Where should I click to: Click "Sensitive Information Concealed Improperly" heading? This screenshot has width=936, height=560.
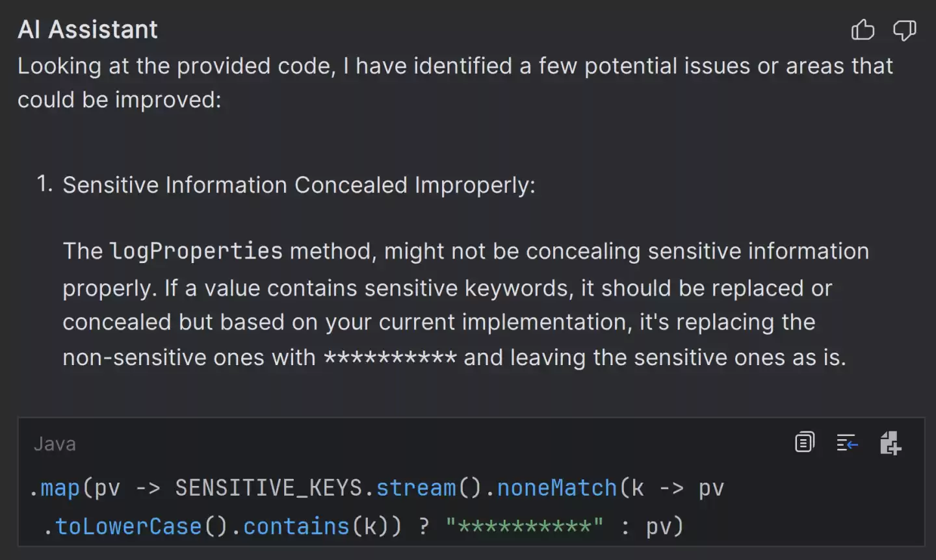click(298, 185)
